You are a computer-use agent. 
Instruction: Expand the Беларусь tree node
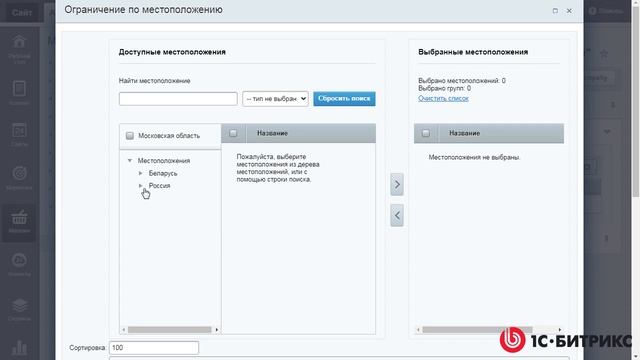(x=140, y=173)
